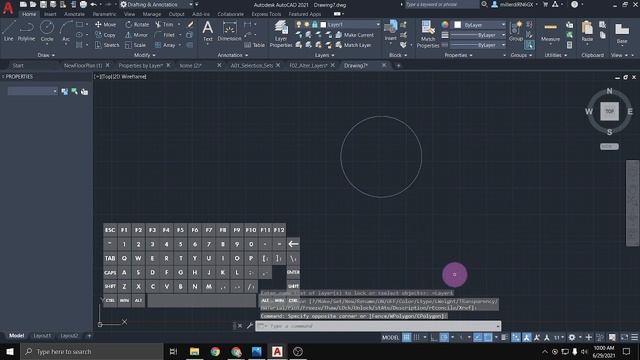
Task: Click the keyword search field
Action: pyautogui.click(x=441, y=4)
